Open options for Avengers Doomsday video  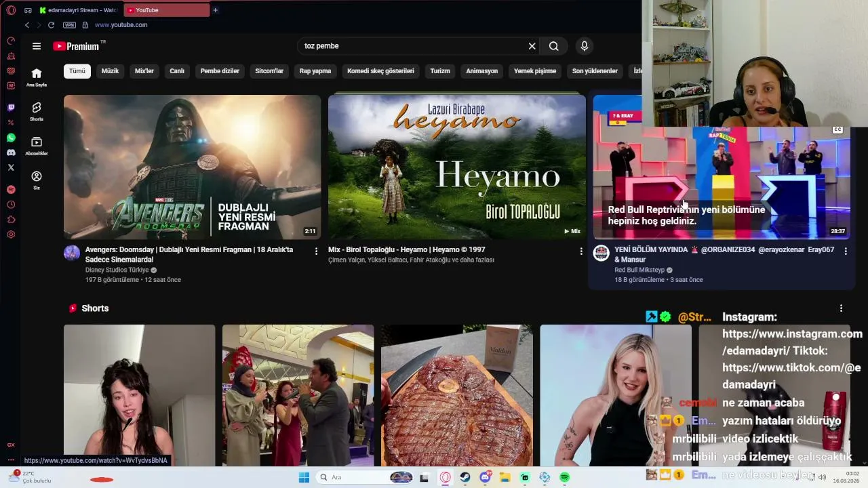(316, 251)
